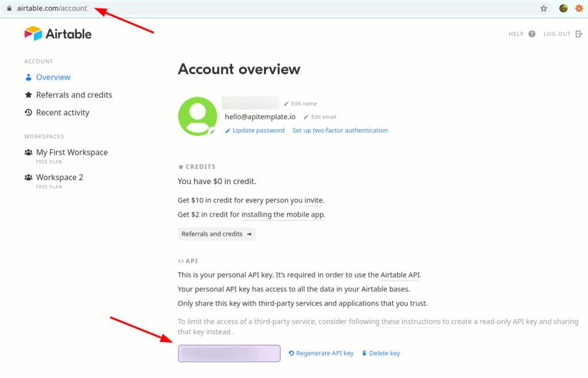Click the group icon for Workspace 2
588x378 pixels.
click(x=28, y=177)
